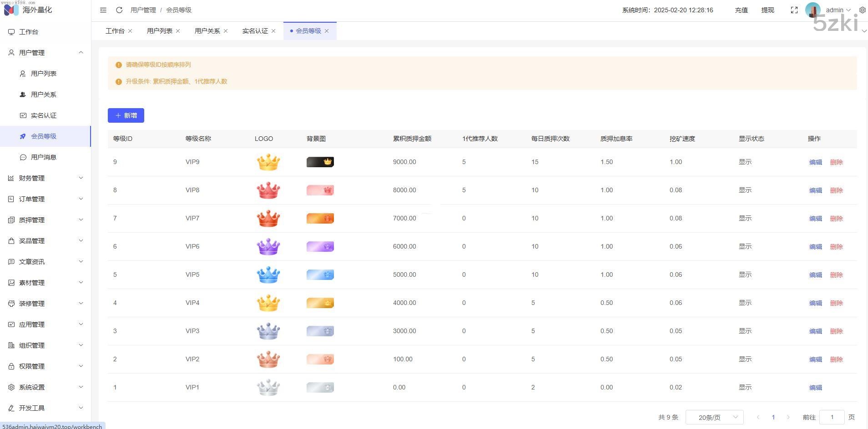Viewport: 868px width, 429px height.
Task: Open the settings gear icon
Action: point(862,10)
